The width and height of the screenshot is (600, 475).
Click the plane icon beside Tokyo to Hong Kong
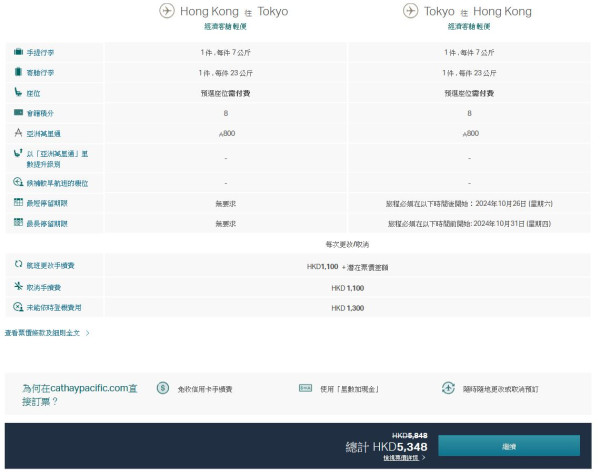point(411,11)
